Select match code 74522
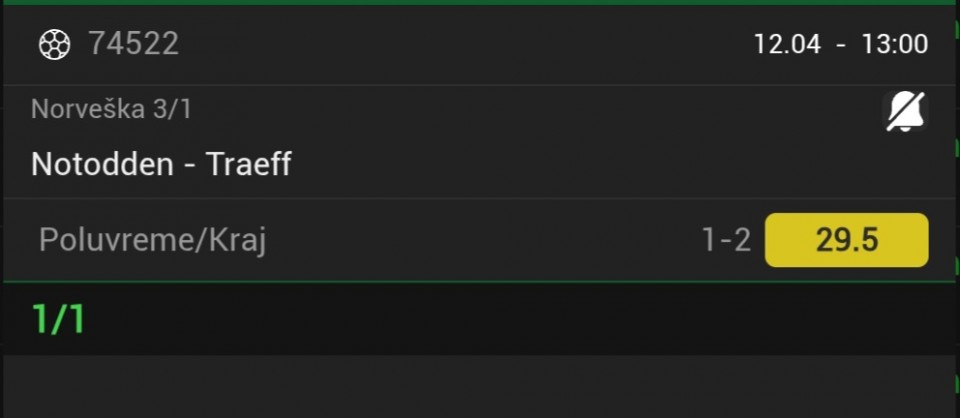Screen dimensions: 960x418 tap(133, 44)
